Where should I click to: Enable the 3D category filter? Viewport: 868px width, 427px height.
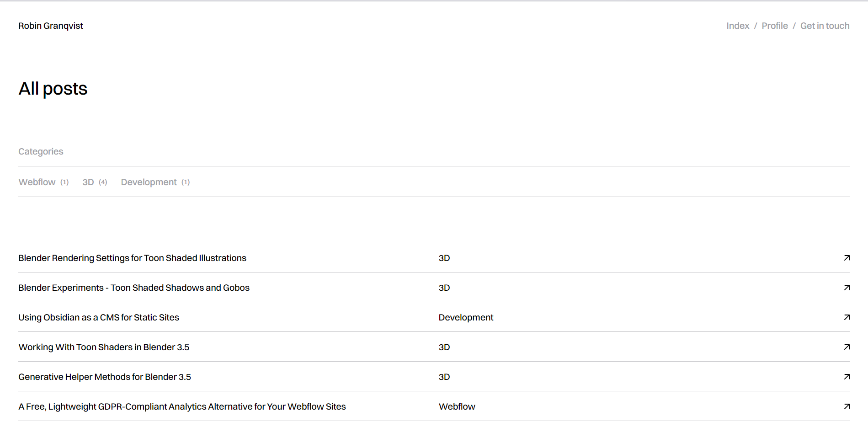tap(88, 182)
